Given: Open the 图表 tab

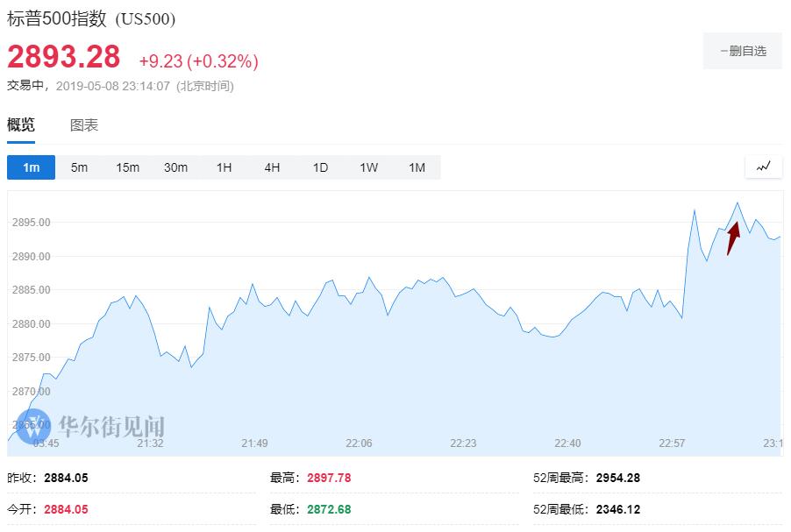Looking at the screenshot, I should pyautogui.click(x=84, y=125).
